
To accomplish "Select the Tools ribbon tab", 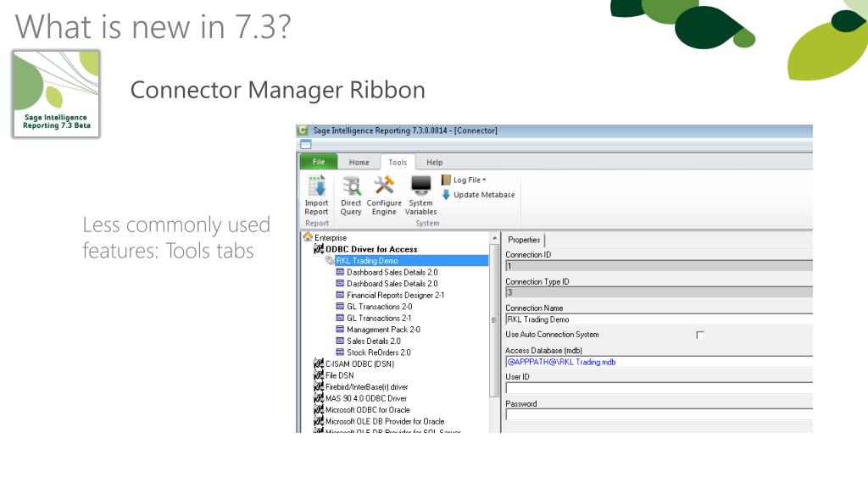I will [398, 162].
